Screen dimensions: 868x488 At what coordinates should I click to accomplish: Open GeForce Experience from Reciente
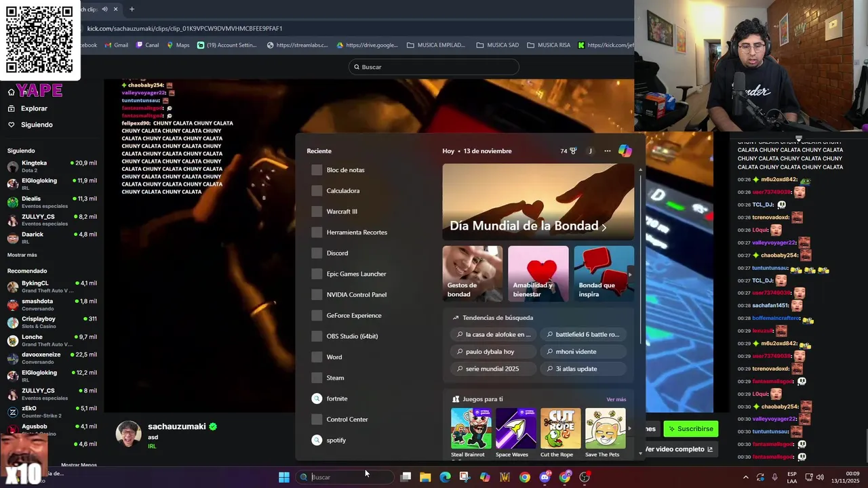pos(354,316)
